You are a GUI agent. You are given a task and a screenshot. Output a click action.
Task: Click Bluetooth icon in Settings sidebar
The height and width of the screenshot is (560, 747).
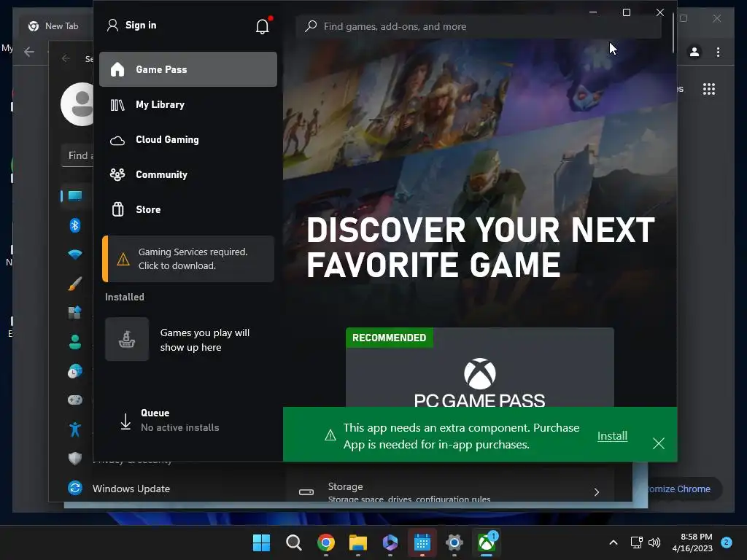coord(75,225)
